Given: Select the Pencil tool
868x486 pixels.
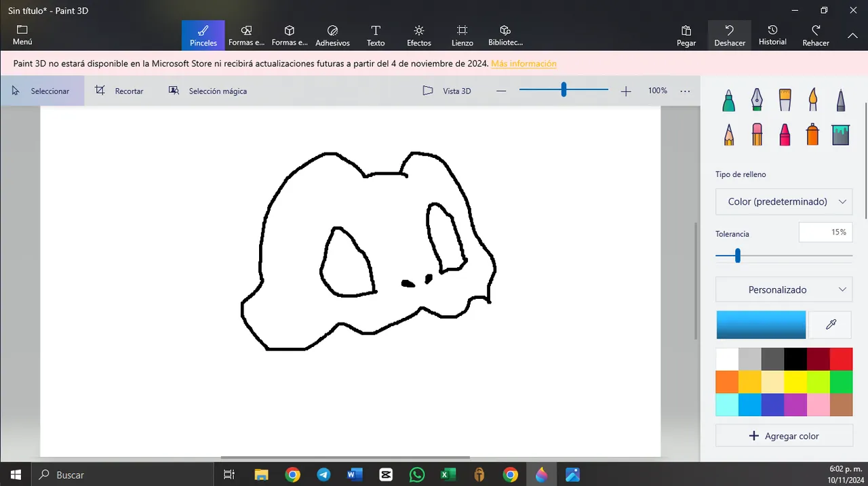Looking at the screenshot, I should click(728, 134).
